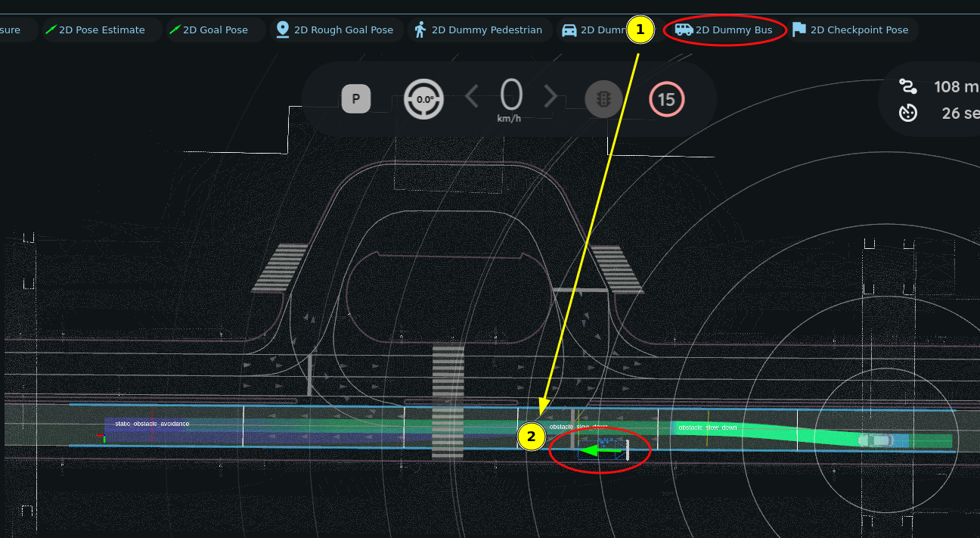This screenshot has height=538, width=980.
Task: Click the traffic light status icon
Action: click(x=603, y=99)
